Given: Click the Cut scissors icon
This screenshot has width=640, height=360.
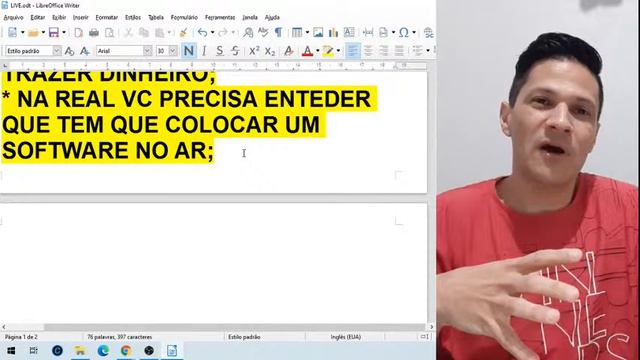Looking at the screenshot, I should click(x=128, y=32).
